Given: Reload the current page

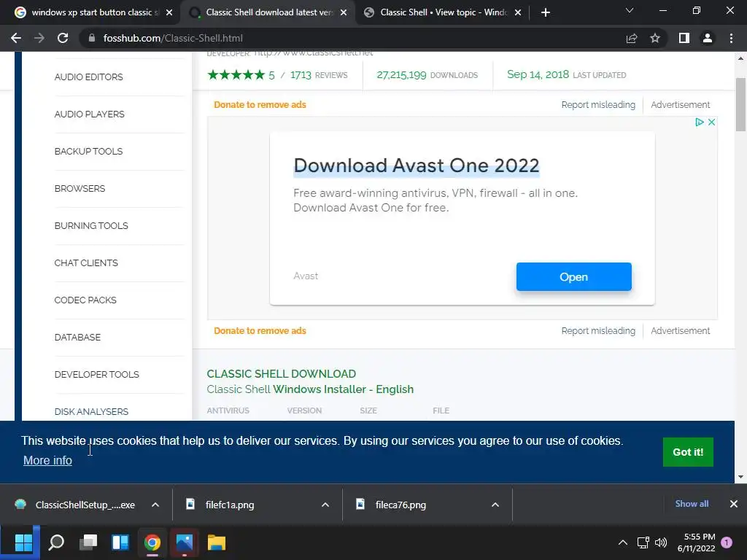Looking at the screenshot, I should click(x=63, y=38).
